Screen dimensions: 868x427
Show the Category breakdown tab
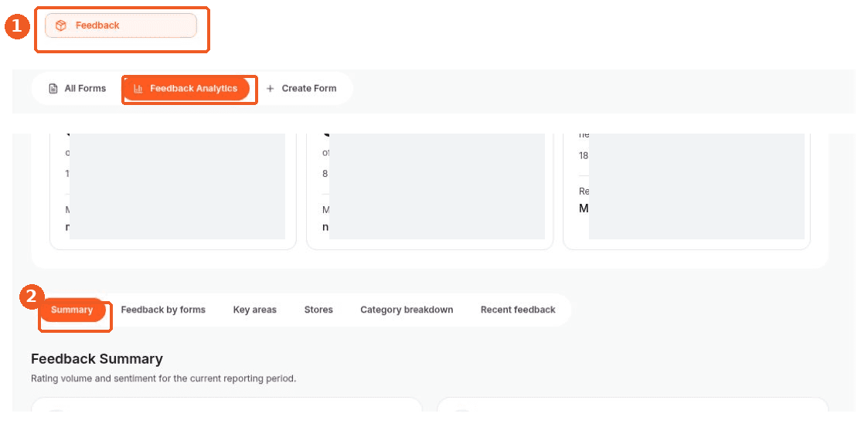coord(407,310)
